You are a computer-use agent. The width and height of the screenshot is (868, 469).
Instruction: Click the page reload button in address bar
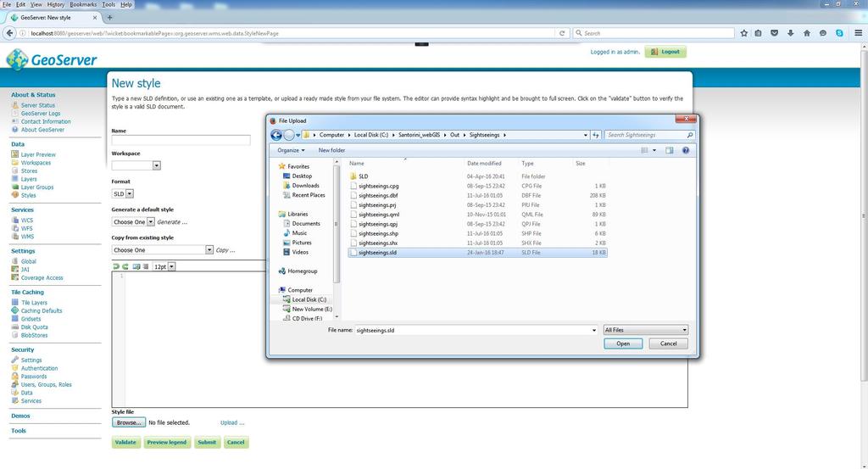[x=562, y=33]
